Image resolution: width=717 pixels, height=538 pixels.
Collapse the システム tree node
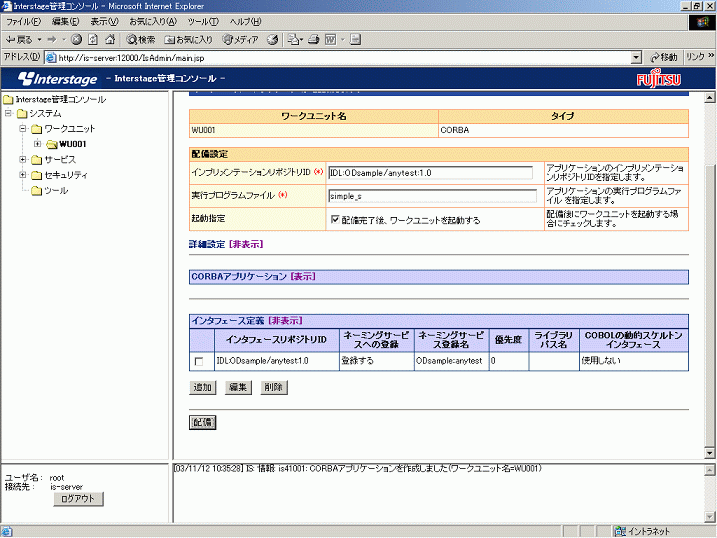9,113
